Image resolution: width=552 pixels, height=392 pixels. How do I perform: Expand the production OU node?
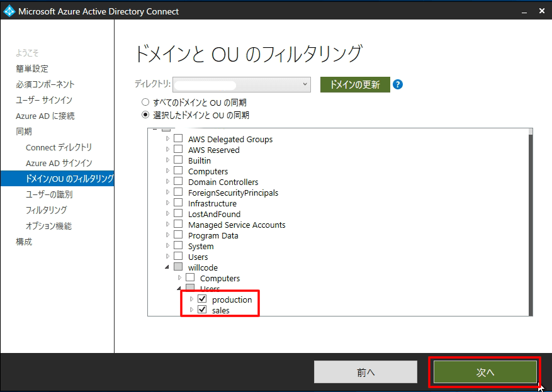(191, 299)
